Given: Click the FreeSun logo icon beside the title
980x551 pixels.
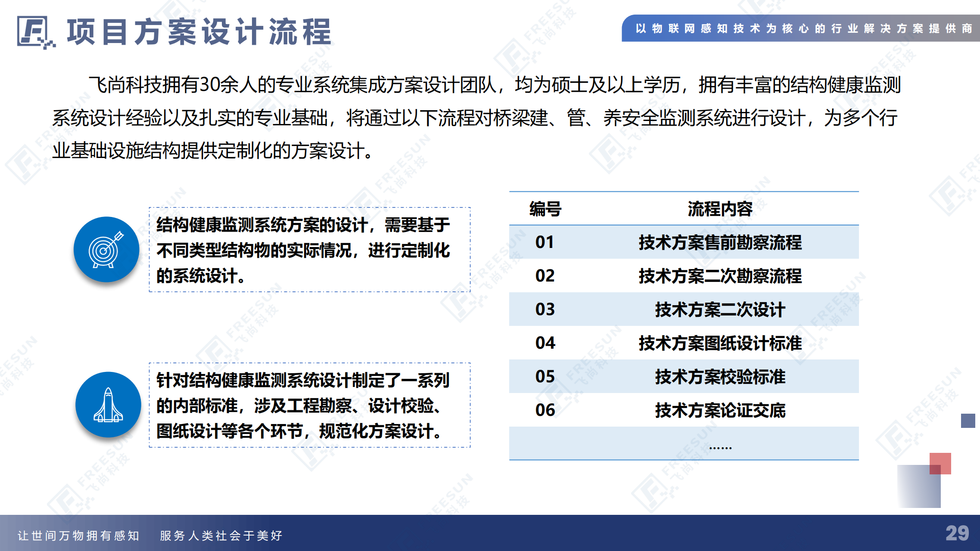Looking at the screenshot, I should pos(36,33).
